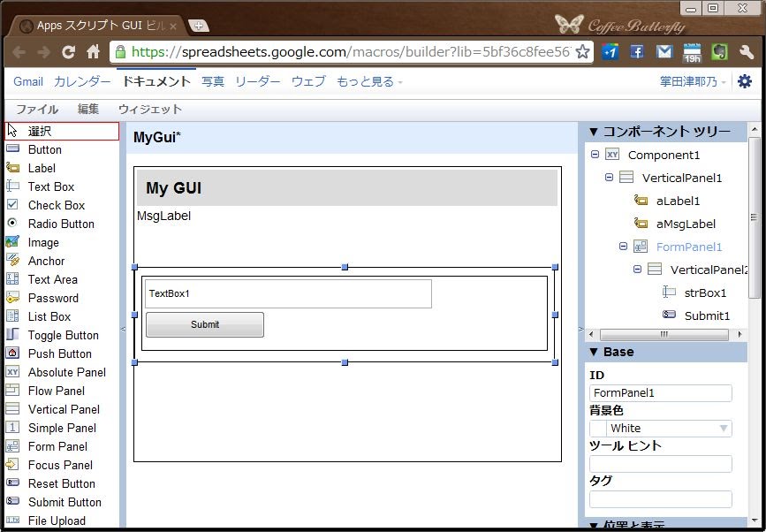Pick the Toggle Button widget
Screen dimensions: 766x532
coord(63,335)
